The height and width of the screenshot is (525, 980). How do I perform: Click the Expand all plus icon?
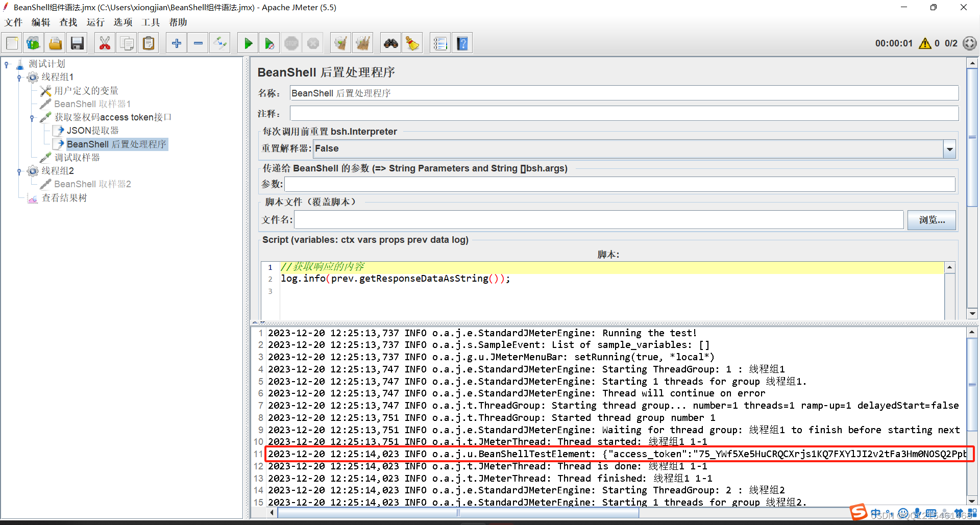coord(177,43)
